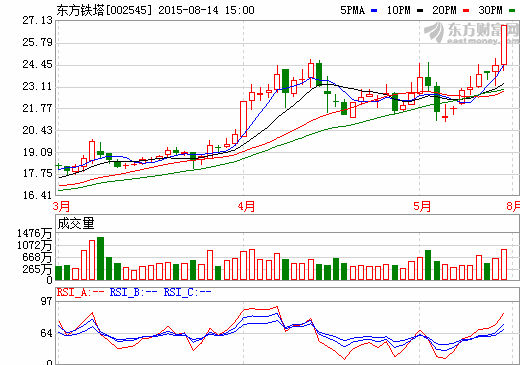Click the 3月 date axis marker
Viewport: 520px width, 365px height.
tap(61, 206)
